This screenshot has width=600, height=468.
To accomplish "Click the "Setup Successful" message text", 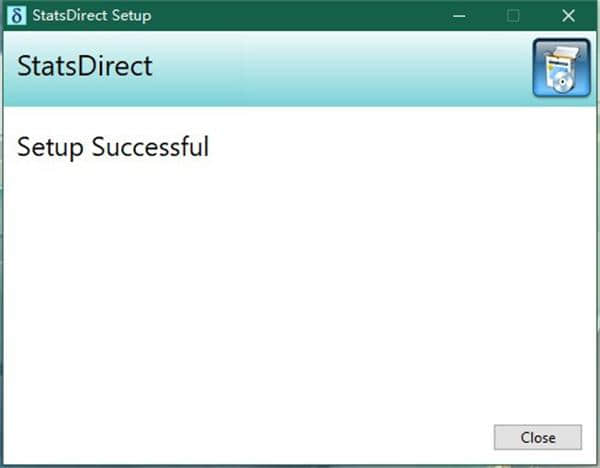I will tap(113, 147).
